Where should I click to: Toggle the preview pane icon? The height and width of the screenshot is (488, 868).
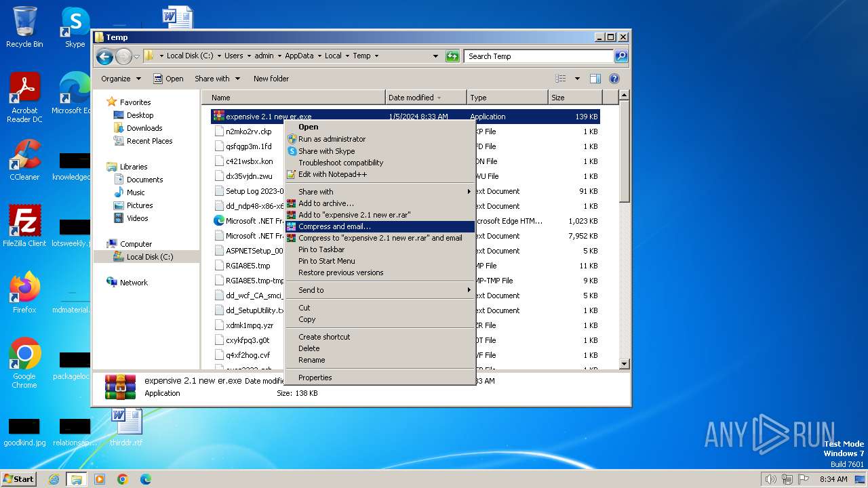coord(595,79)
